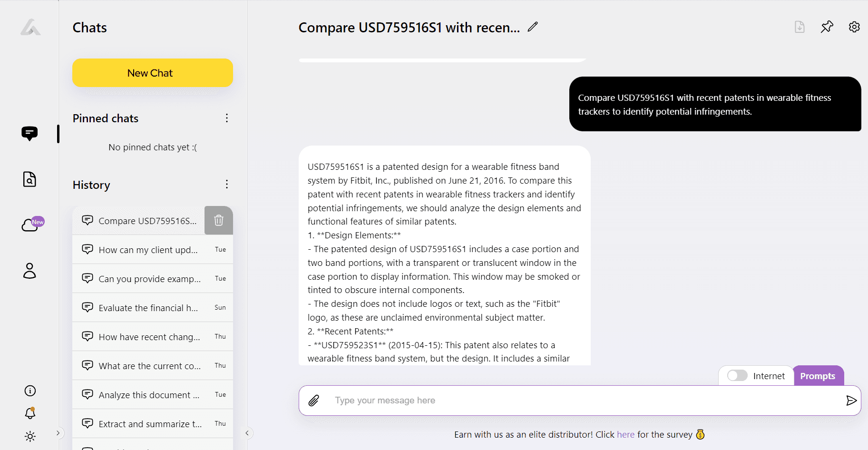Click the 'Tue' date on 'How can my client' row

pyautogui.click(x=220, y=249)
